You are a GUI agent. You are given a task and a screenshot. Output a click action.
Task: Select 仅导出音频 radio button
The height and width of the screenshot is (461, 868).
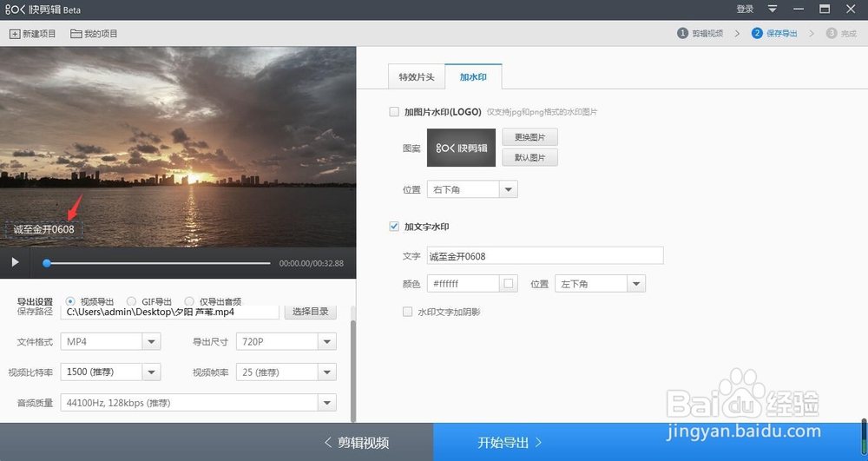pyautogui.click(x=189, y=301)
